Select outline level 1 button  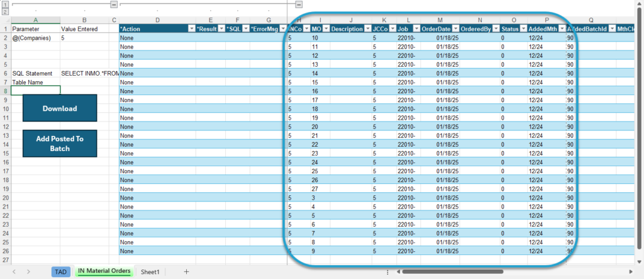(5, 5)
